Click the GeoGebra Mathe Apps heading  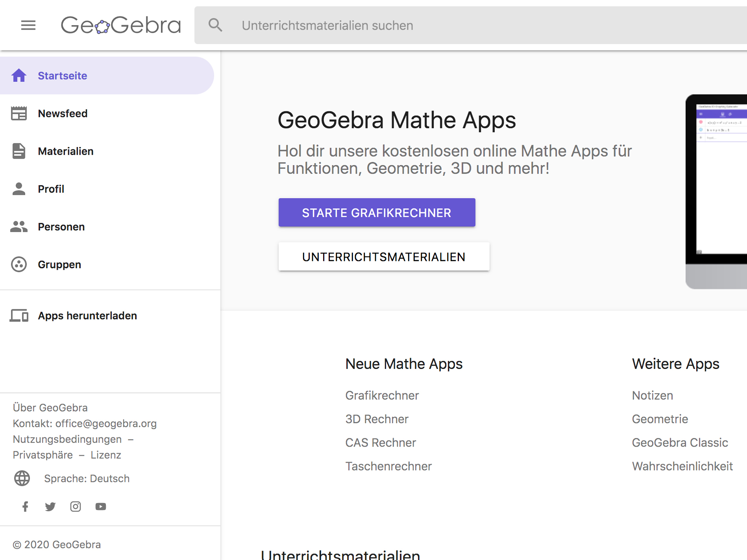397,120
